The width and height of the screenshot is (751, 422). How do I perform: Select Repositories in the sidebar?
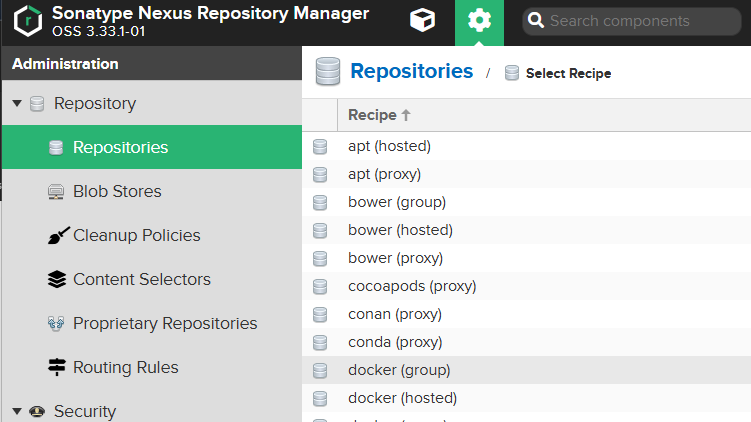[x=152, y=147]
